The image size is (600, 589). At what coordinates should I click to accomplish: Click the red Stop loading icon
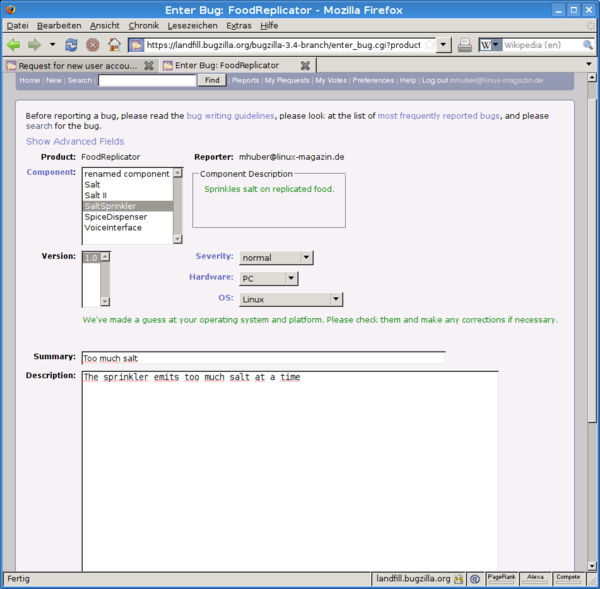[92, 45]
